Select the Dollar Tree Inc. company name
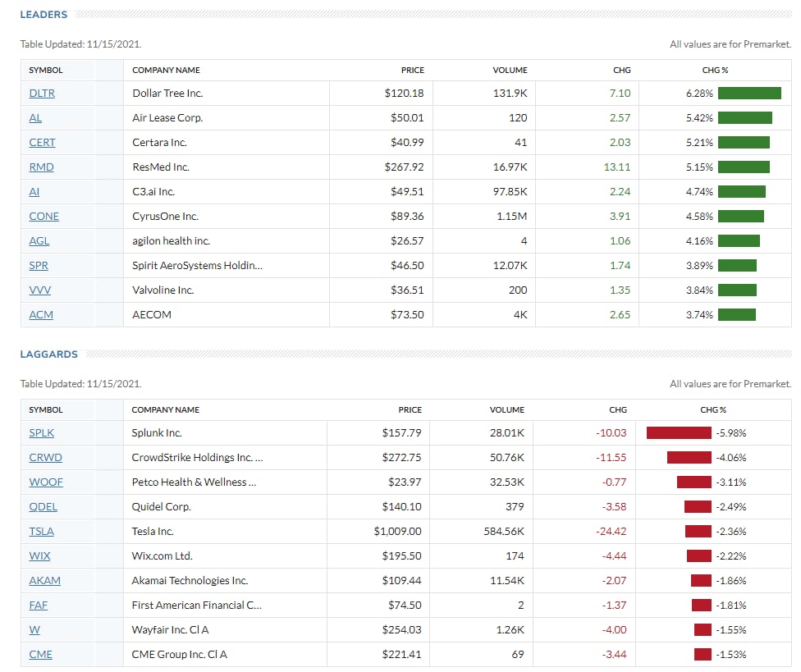The width and height of the screenshot is (801, 672). point(167,94)
